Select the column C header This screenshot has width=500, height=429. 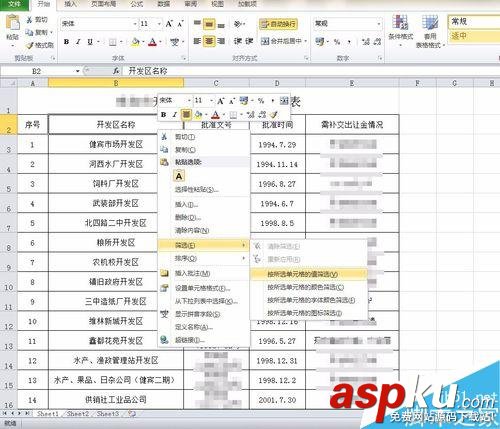[216, 83]
